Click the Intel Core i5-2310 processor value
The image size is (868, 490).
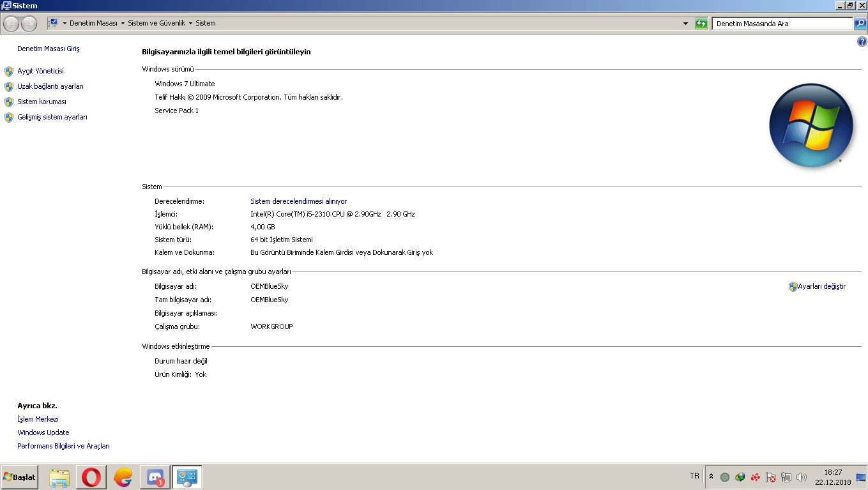(333, 214)
